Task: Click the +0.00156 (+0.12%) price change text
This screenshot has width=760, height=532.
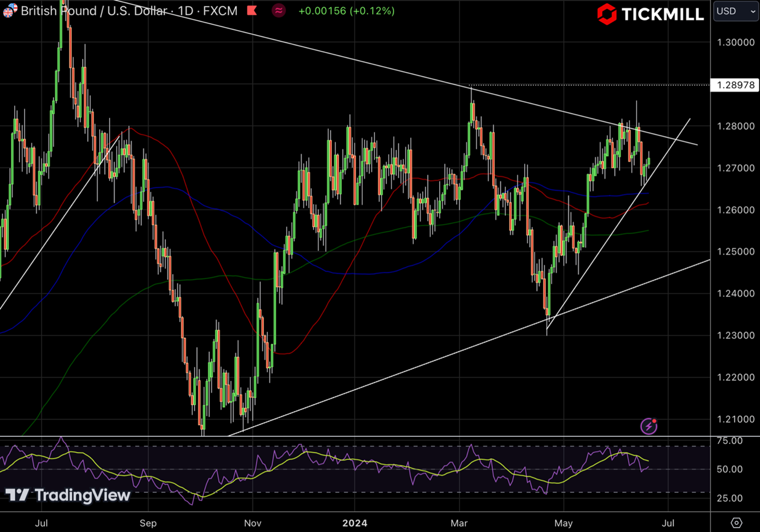Action: pyautogui.click(x=347, y=11)
